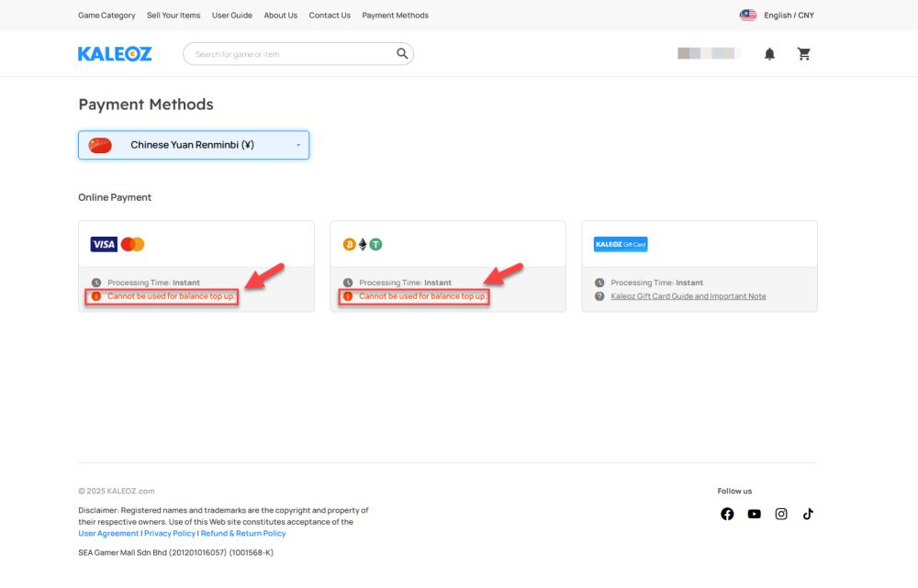Click the Tether icon
918x588 pixels.
[x=375, y=245]
